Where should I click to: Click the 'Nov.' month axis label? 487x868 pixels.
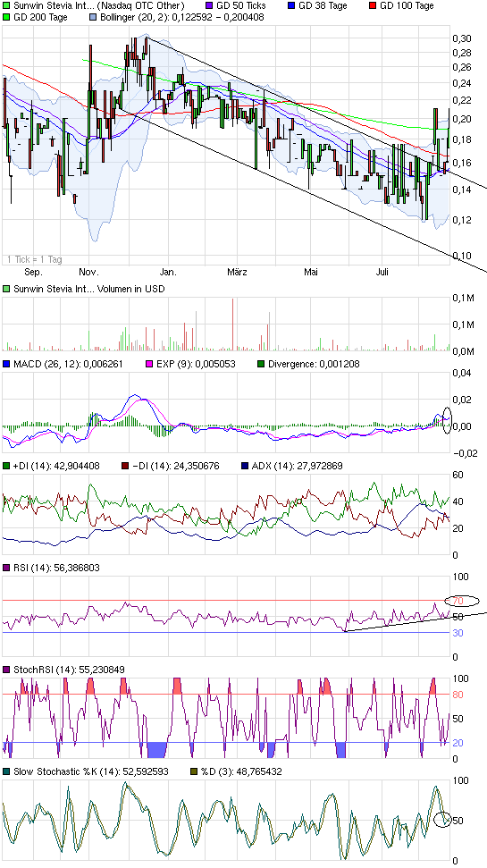click(x=88, y=273)
